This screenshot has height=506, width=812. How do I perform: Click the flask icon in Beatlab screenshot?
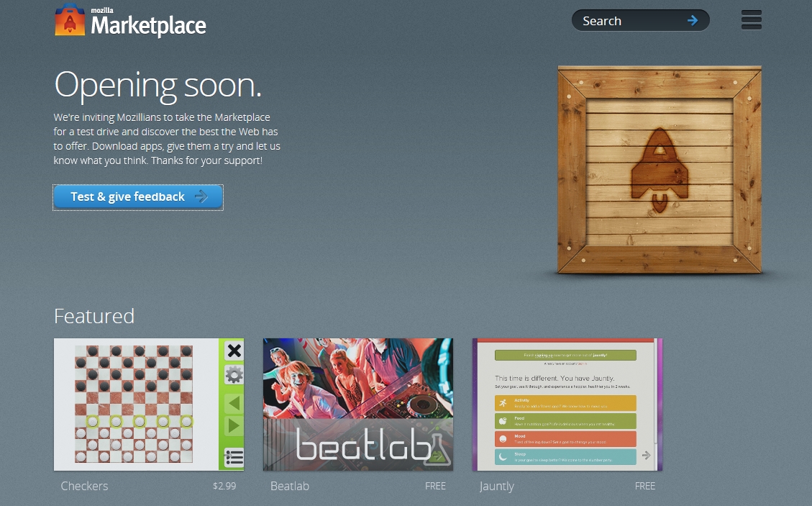[x=438, y=449]
